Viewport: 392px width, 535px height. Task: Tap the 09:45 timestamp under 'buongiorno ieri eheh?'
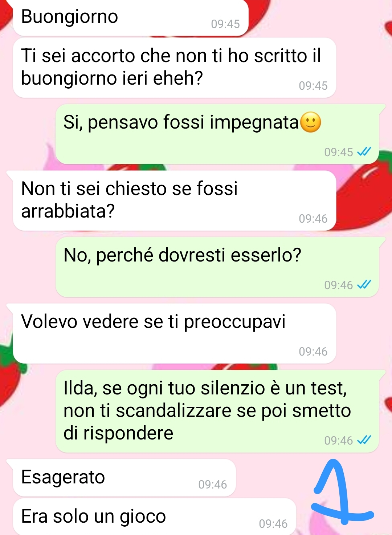point(313,86)
